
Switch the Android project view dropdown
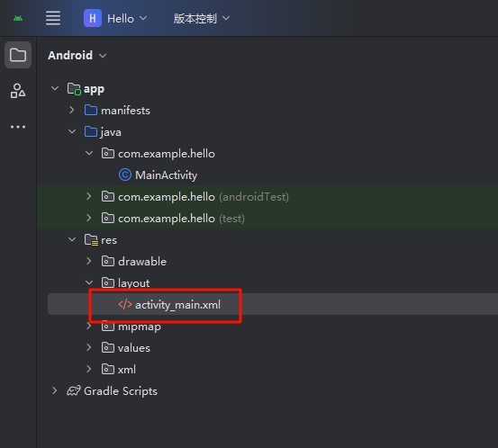point(77,56)
